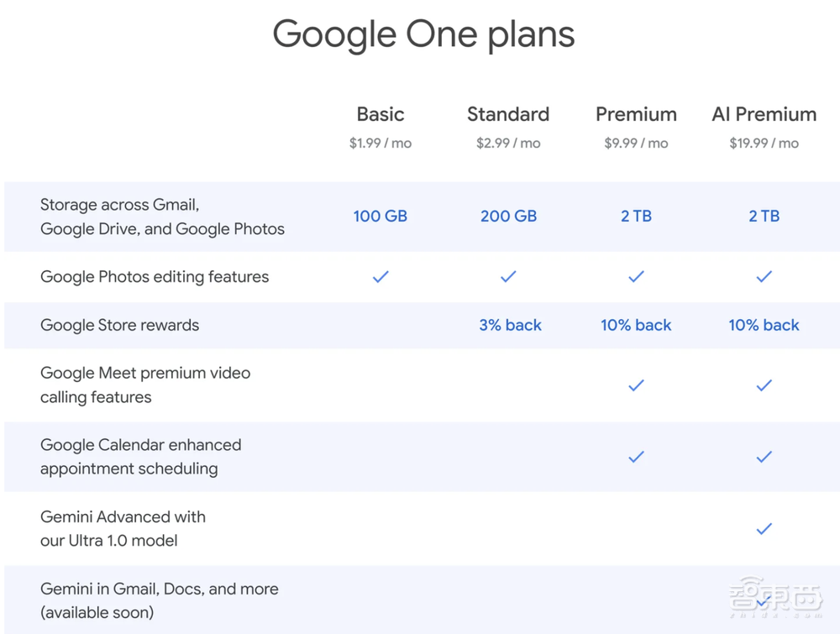Click Premium plan Google Meet features checkmark
The width and height of the screenshot is (840, 634).
coord(636,385)
